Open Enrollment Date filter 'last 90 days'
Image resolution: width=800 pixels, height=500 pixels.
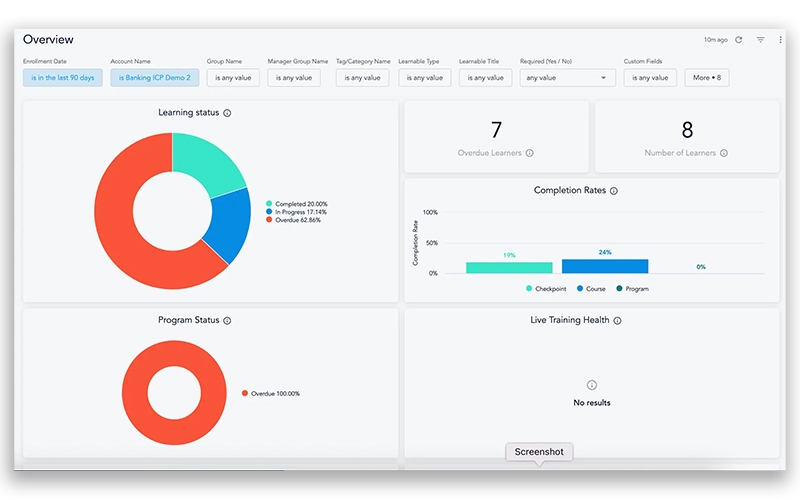pyautogui.click(x=63, y=78)
